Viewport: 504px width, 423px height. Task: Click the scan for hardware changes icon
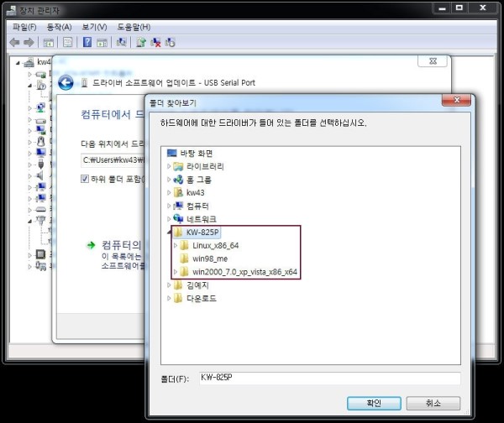point(122,42)
